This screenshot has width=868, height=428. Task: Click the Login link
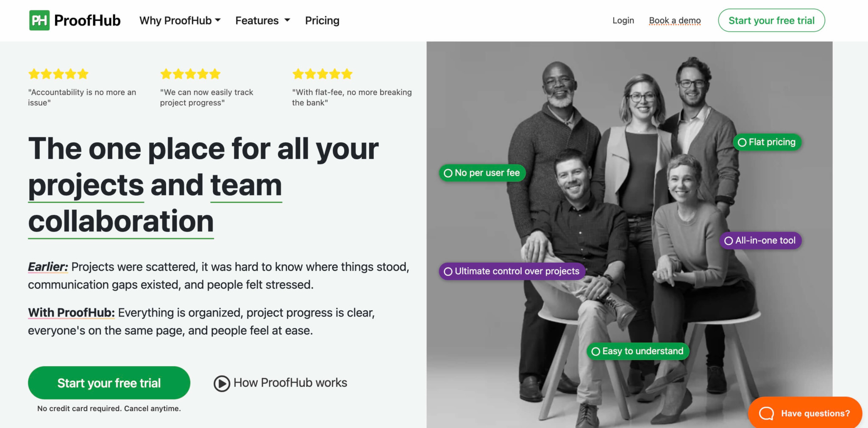(623, 20)
